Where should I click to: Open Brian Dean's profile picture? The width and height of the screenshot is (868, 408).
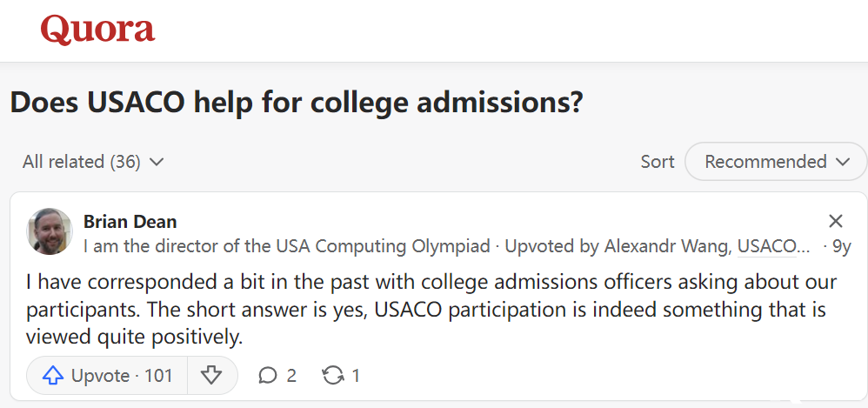click(50, 231)
